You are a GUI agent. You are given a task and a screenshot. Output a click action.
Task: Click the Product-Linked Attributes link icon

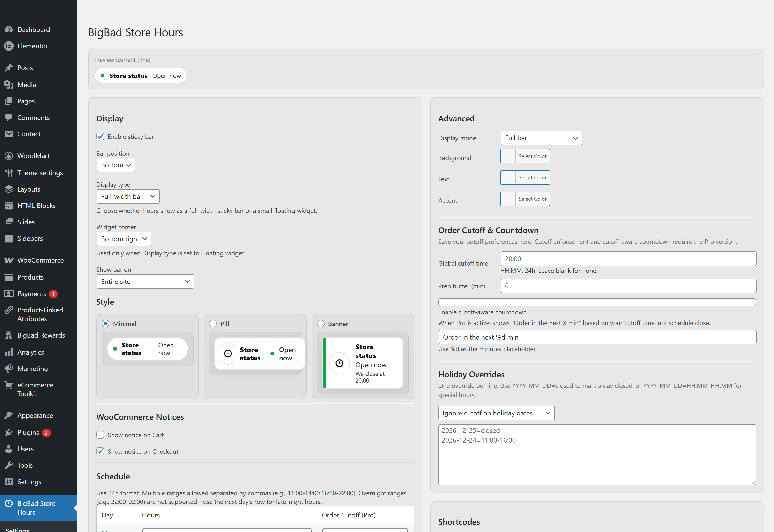pos(9,310)
